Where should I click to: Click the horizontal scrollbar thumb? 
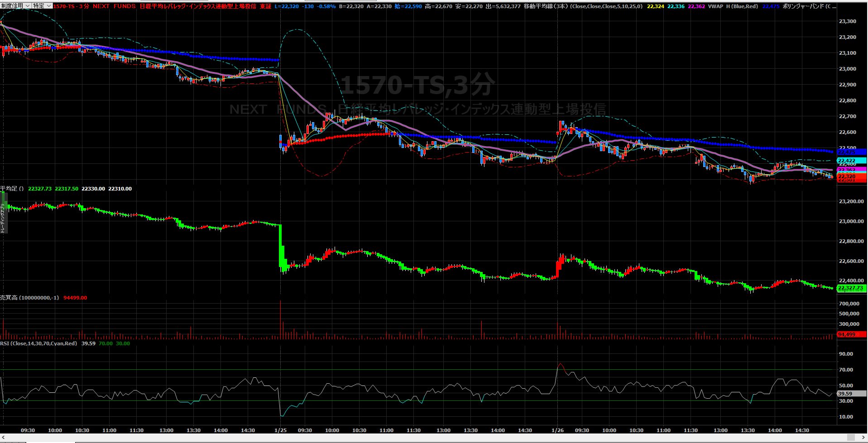pyautogui.click(x=851, y=437)
